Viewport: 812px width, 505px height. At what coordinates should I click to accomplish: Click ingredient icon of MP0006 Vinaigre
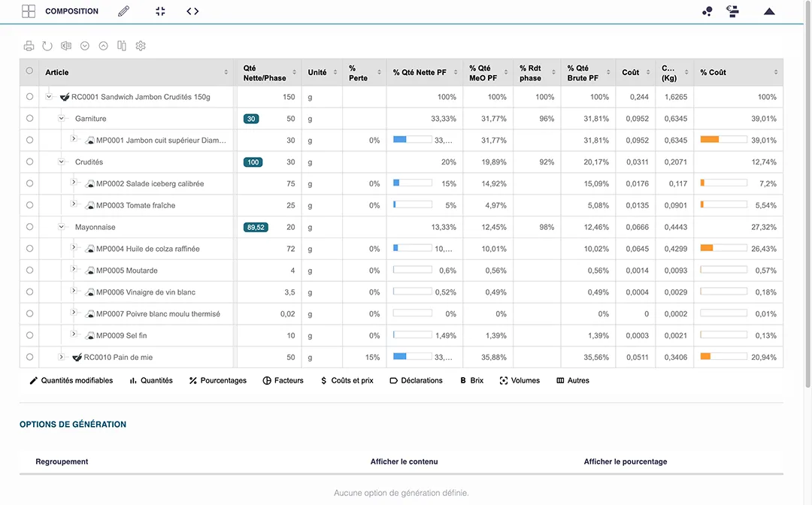(89, 292)
